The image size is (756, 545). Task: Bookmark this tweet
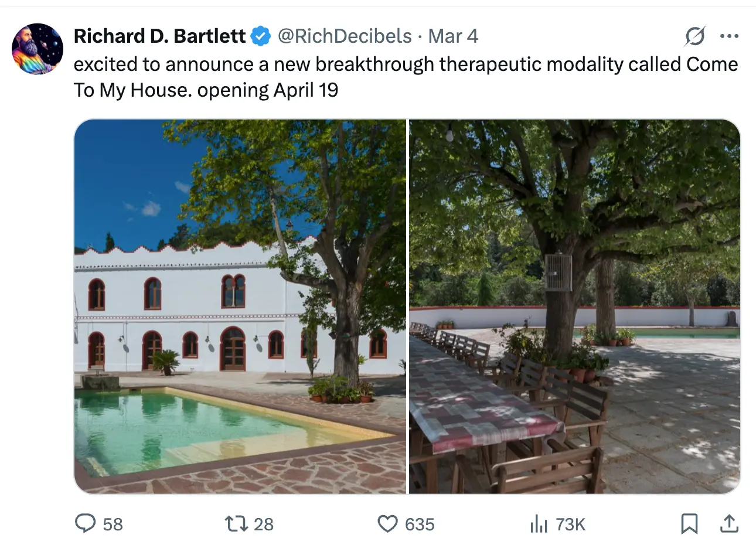(689, 523)
